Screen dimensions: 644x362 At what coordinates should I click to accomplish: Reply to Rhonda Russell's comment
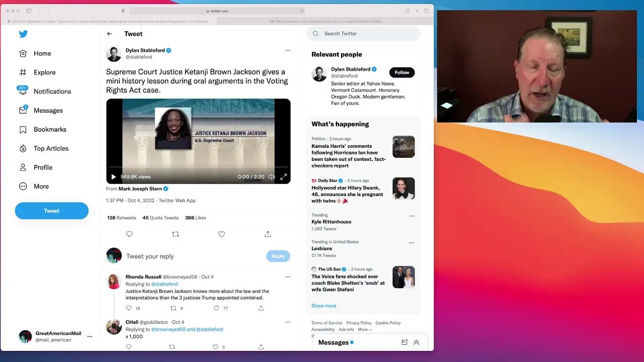coord(129,308)
